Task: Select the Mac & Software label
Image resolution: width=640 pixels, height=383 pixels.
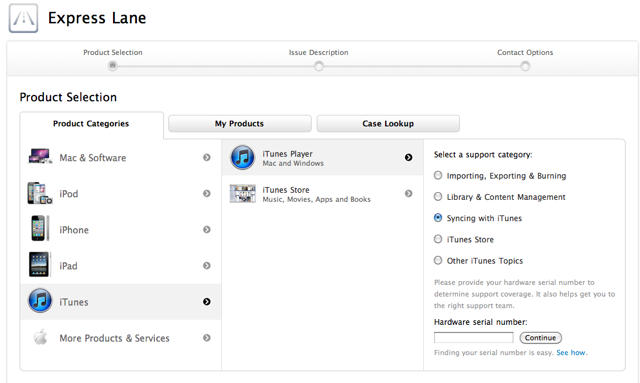Action: tap(93, 158)
